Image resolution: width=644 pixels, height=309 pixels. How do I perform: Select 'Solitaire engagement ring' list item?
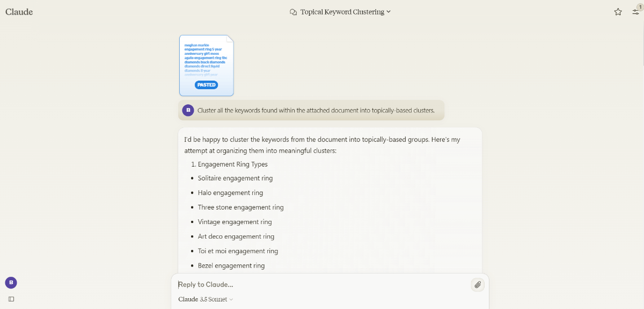pos(235,178)
